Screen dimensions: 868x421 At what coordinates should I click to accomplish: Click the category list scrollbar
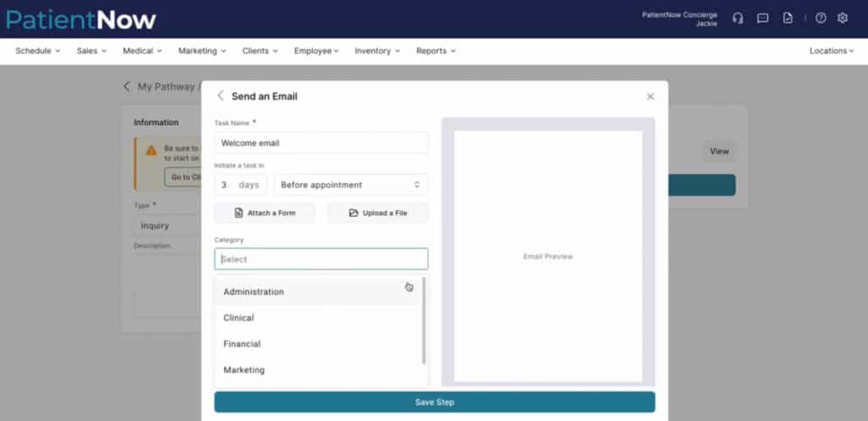[x=424, y=320]
